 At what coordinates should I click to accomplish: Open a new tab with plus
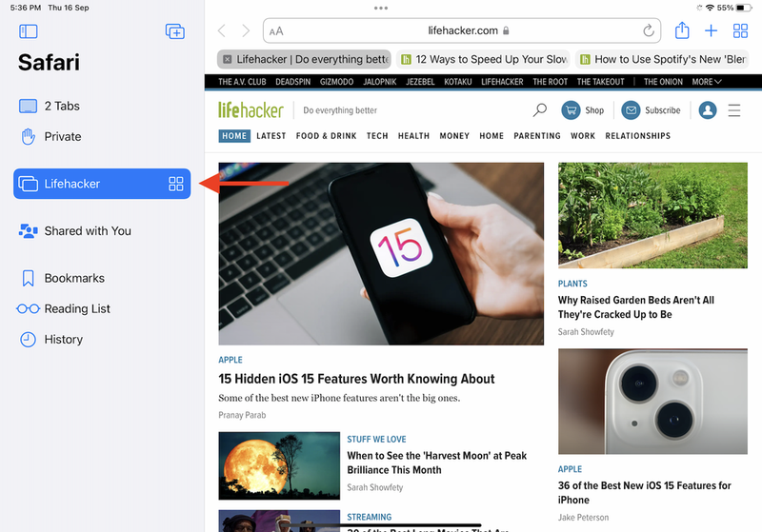(711, 31)
